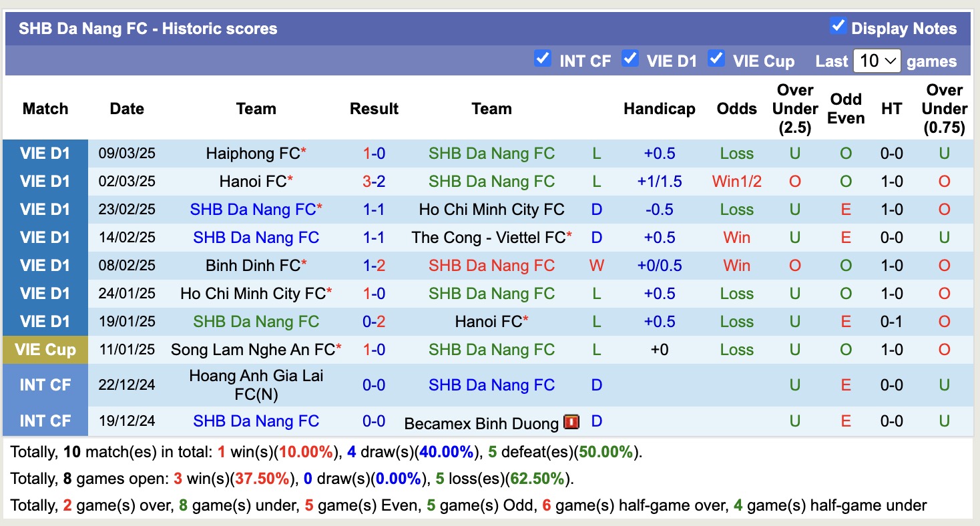Click the 3-2 result score link
Screen dimensions: 980x526
(x=374, y=182)
